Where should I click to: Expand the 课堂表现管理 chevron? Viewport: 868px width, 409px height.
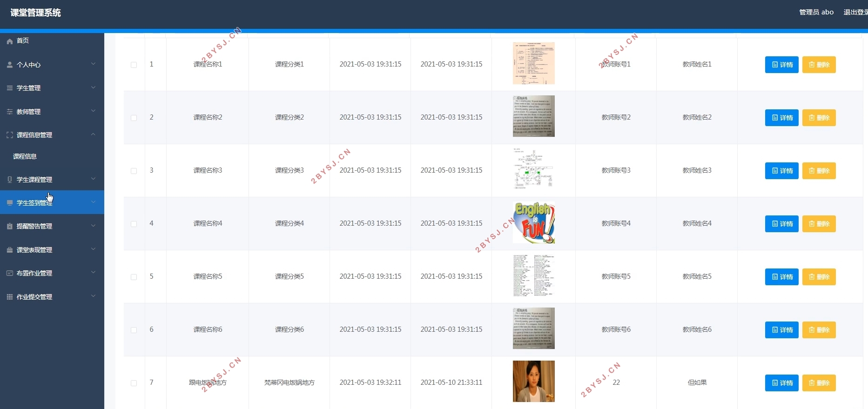click(93, 249)
